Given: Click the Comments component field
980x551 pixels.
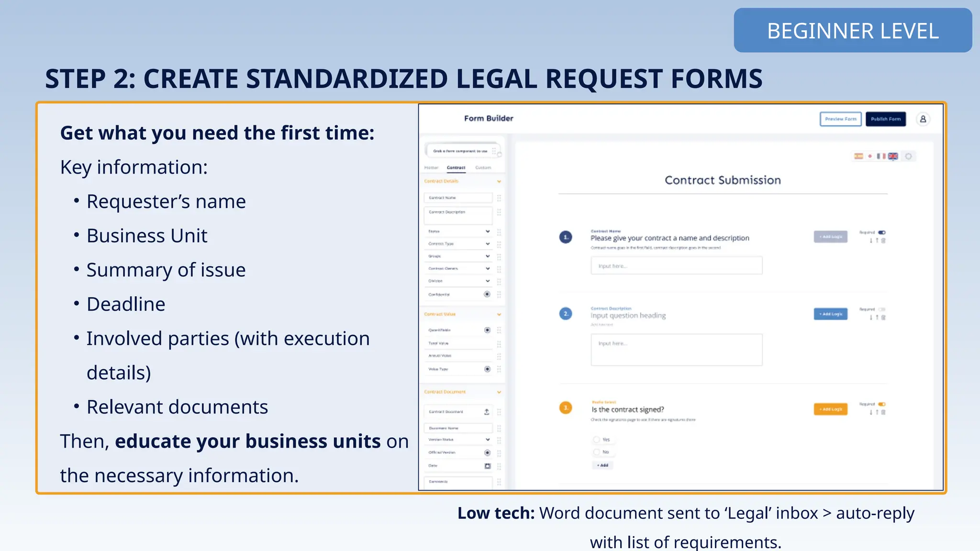Looking at the screenshot, I should 458,483.
